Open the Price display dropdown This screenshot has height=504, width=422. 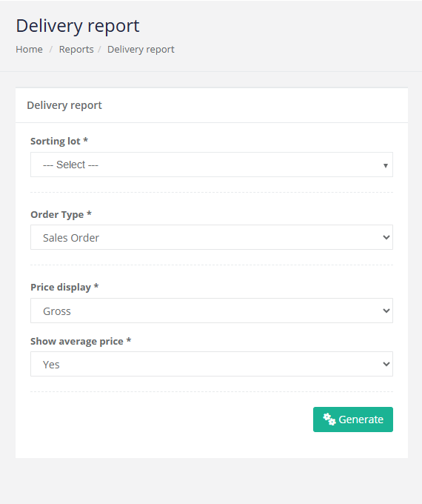click(x=212, y=311)
